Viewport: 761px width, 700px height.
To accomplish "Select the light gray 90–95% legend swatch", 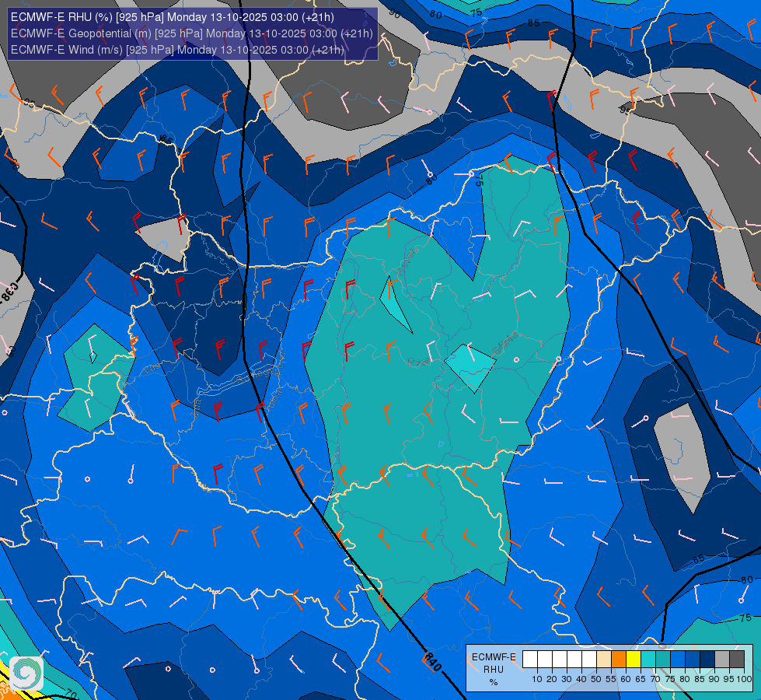I will point(722,660).
